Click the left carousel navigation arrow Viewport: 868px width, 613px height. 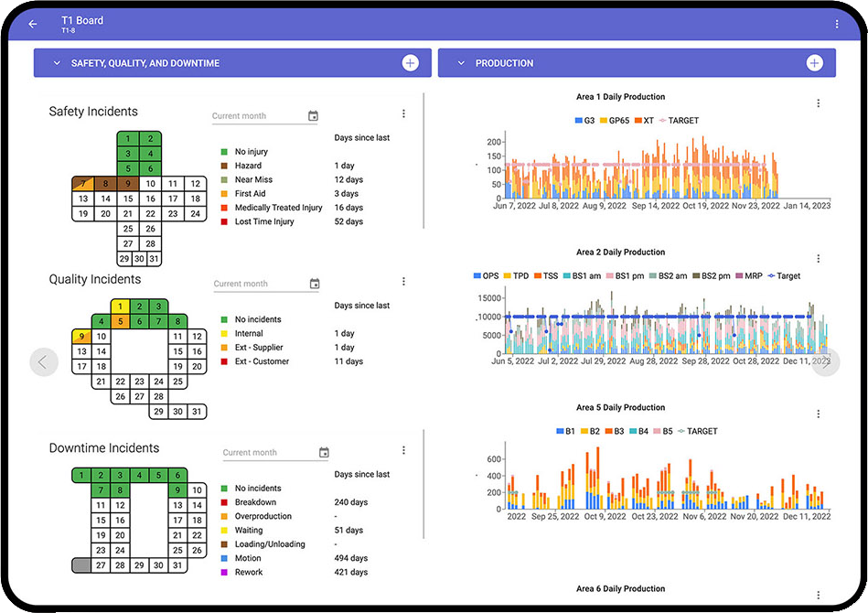(44, 361)
